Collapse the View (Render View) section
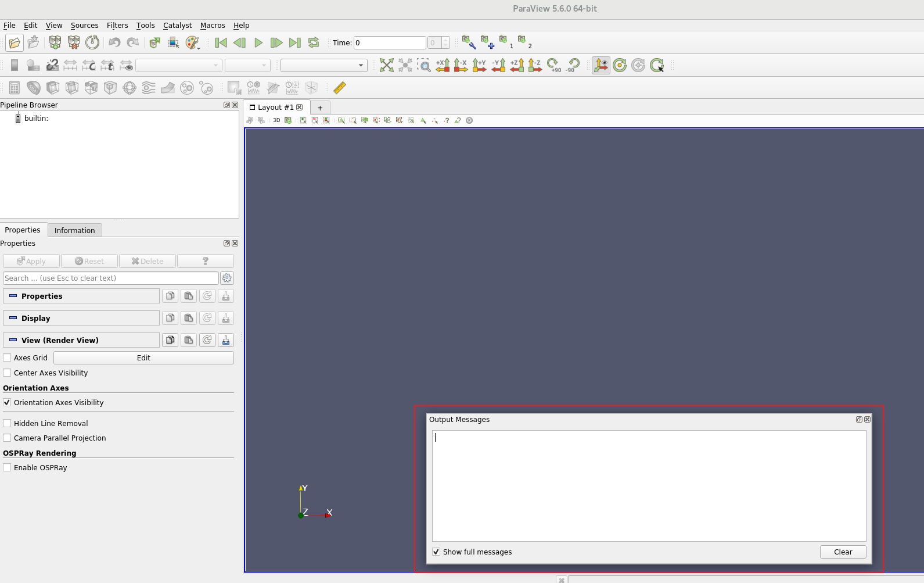The width and height of the screenshot is (924, 583). (x=81, y=340)
